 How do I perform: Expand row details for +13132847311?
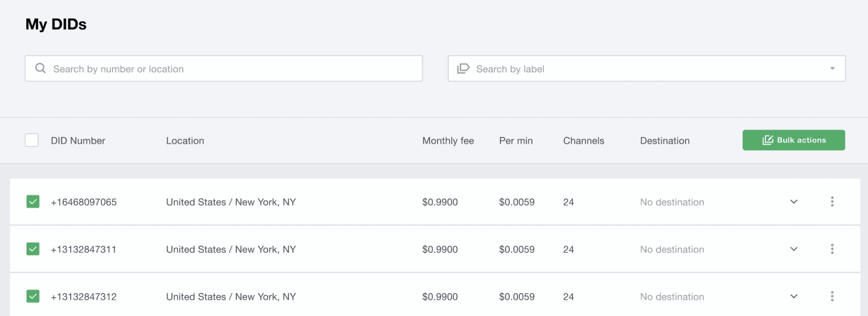coord(794,249)
